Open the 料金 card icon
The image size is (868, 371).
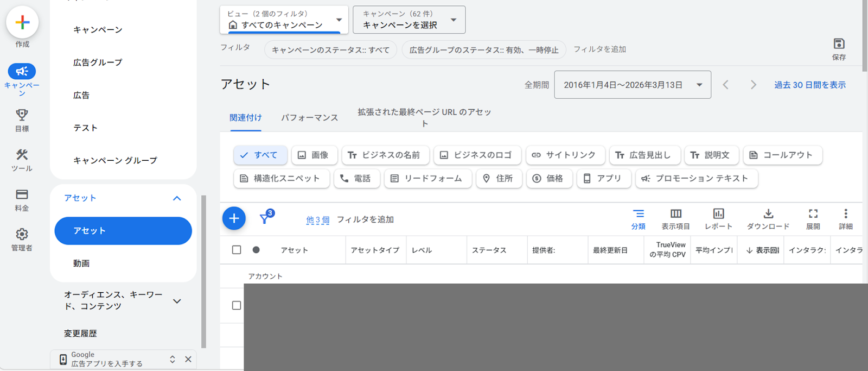[22, 194]
